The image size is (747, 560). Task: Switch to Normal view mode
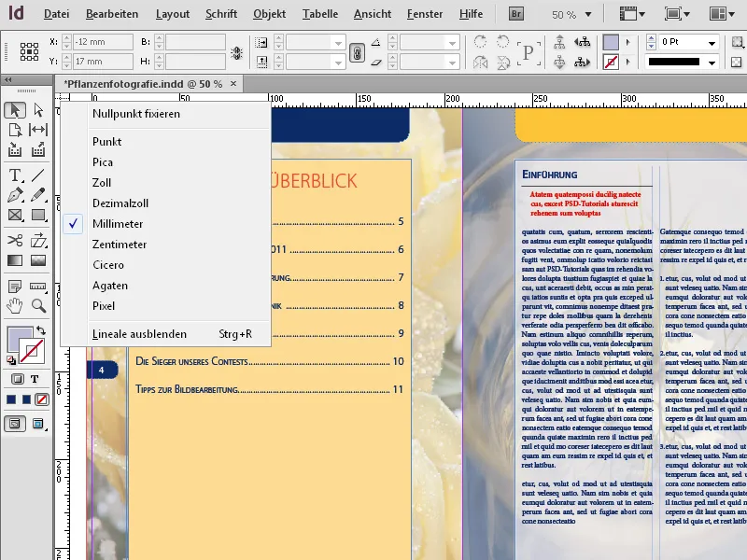(x=15, y=424)
